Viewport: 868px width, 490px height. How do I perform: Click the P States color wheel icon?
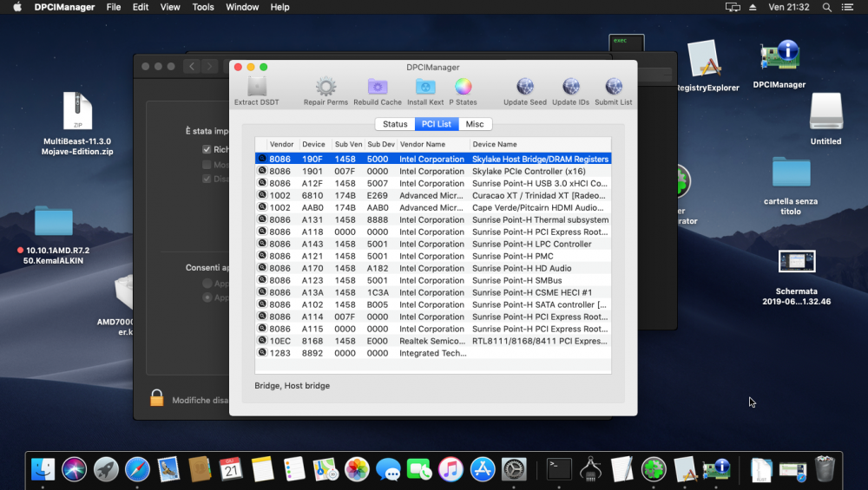pyautogui.click(x=463, y=87)
